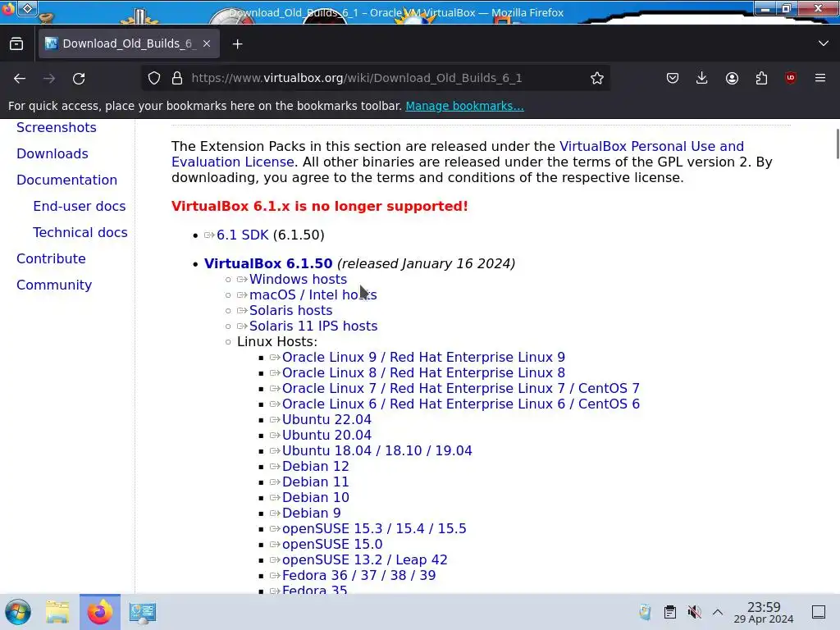Open File Explorer from the taskbar
Image resolution: width=840 pixels, height=630 pixels.
[x=57, y=612]
